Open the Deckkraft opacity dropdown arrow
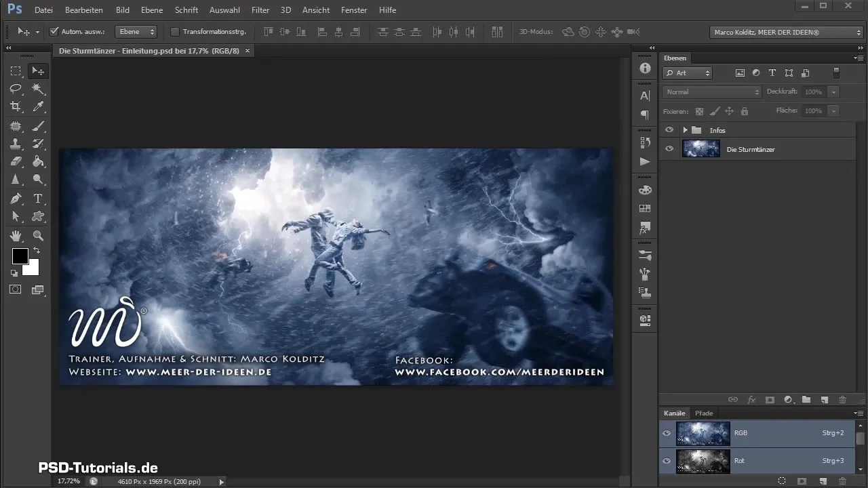This screenshot has width=868, height=488. click(834, 91)
